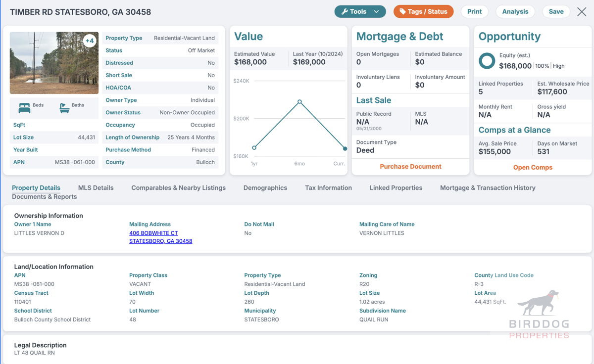Click the tag icon in Tags / Status
The width and height of the screenshot is (594, 364).
point(403,11)
